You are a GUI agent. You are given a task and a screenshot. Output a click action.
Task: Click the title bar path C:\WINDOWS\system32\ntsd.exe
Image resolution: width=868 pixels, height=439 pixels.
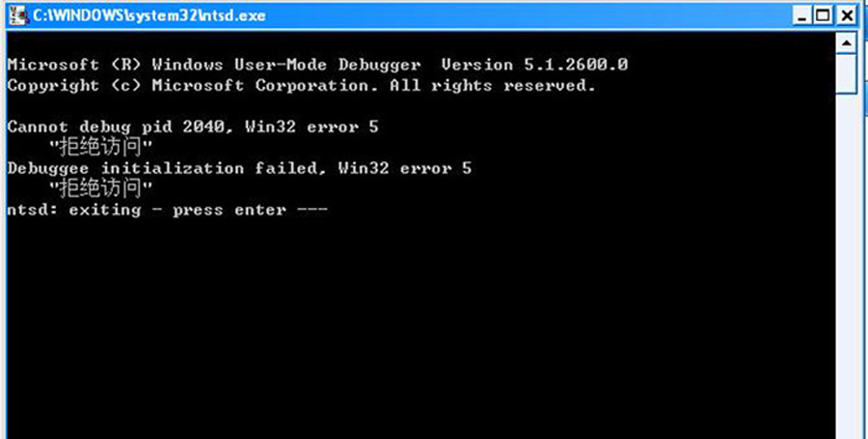click(x=149, y=15)
